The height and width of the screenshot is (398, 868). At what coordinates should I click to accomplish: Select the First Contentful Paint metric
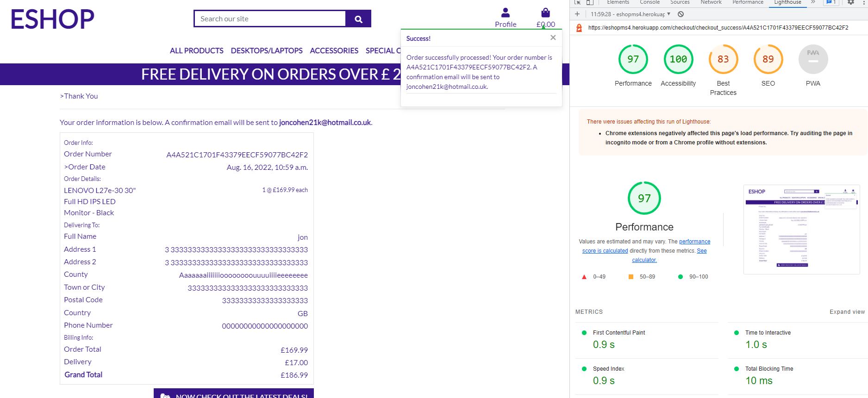coord(647,340)
